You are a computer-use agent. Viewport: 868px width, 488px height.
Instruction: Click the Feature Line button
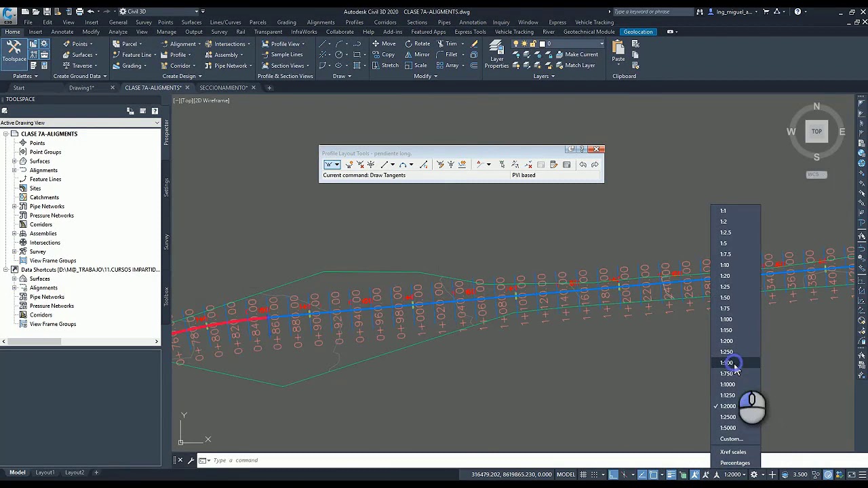136,54
